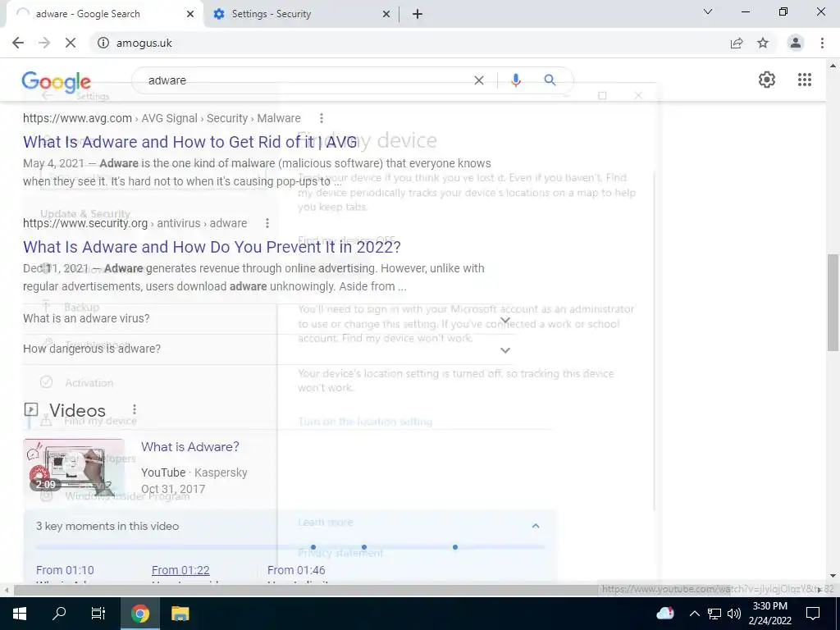Viewport: 840px width, 630px height.
Task: Play the Kaspersky adware video thumbnail
Action: (74, 467)
